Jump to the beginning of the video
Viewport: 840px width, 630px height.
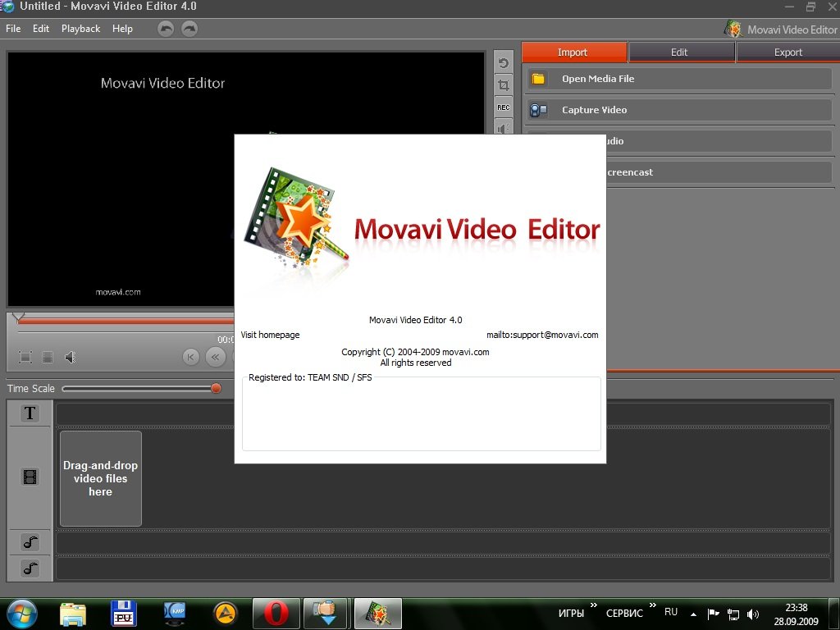point(191,357)
